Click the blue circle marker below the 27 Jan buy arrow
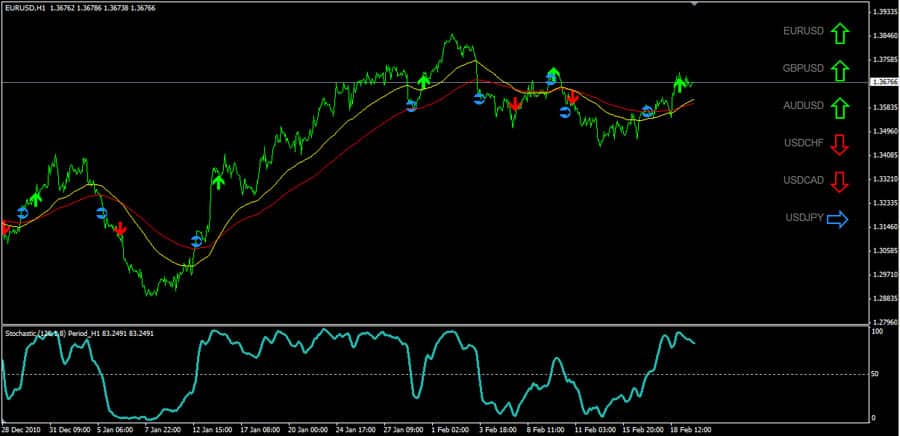 coord(411,106)
